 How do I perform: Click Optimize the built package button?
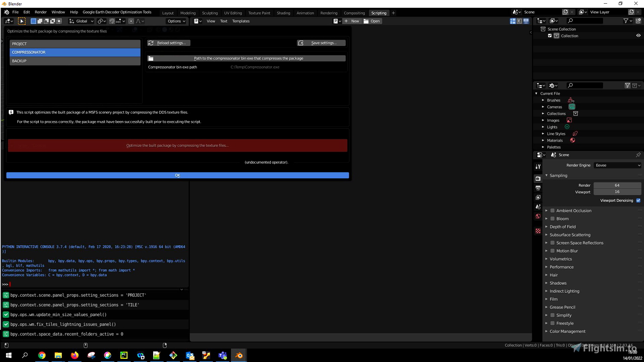click(x=178, y=145)
